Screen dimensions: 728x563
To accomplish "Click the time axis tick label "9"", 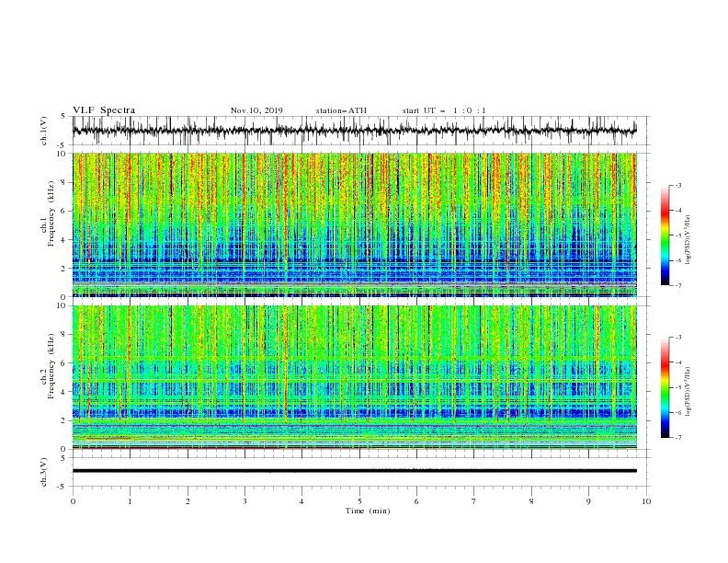I will click(x=588, y=501).
